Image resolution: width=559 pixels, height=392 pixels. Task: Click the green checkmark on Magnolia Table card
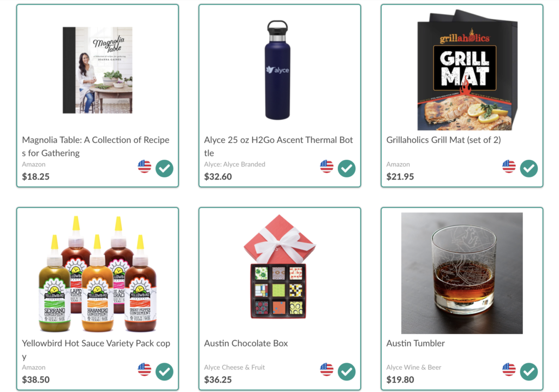click(x=164, y=169)
